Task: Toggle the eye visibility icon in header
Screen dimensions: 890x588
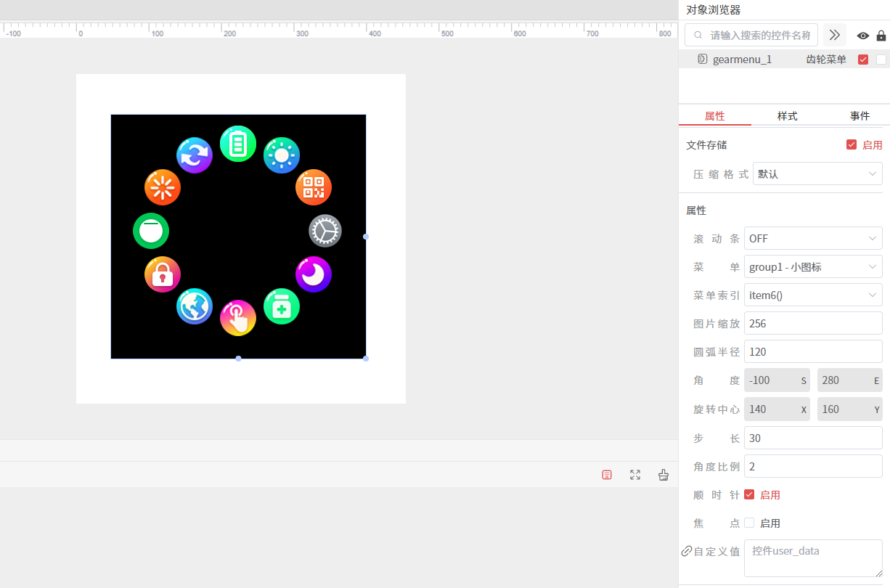Action: point(863,36)
